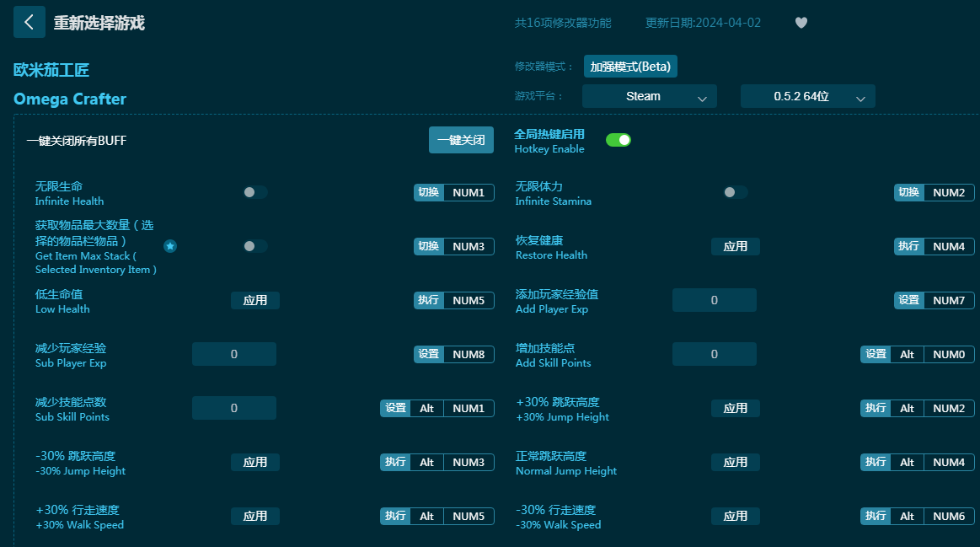Click the 设置 NUM7 hotkey for Add Player Exp
The width and height of the screenshot is (980, 547).
coord(934,300)
